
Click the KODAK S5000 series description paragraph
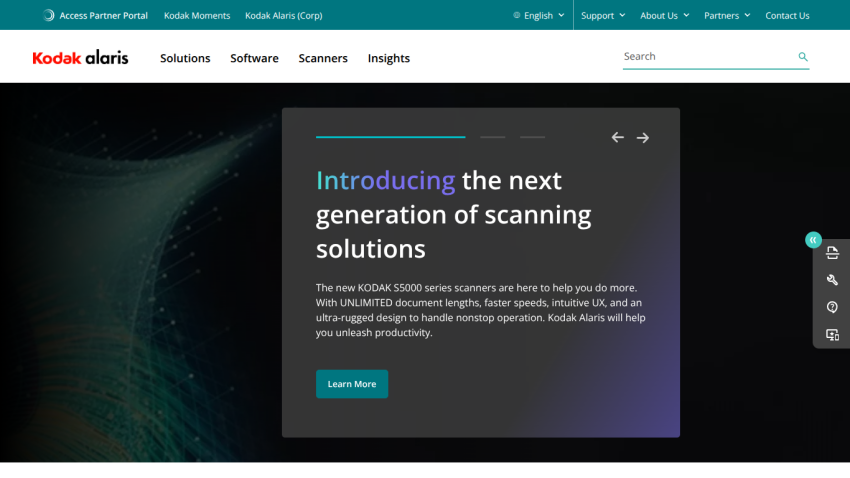[x=480, y=310]
